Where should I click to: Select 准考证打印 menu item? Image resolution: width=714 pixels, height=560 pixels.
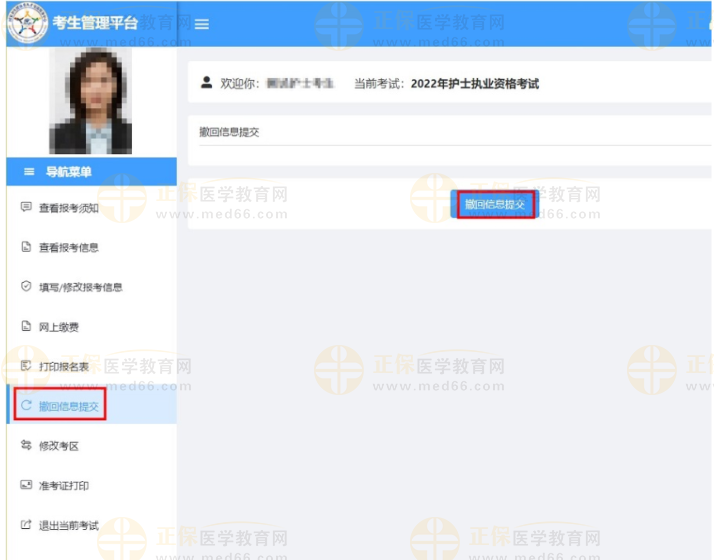coord(63,486)
